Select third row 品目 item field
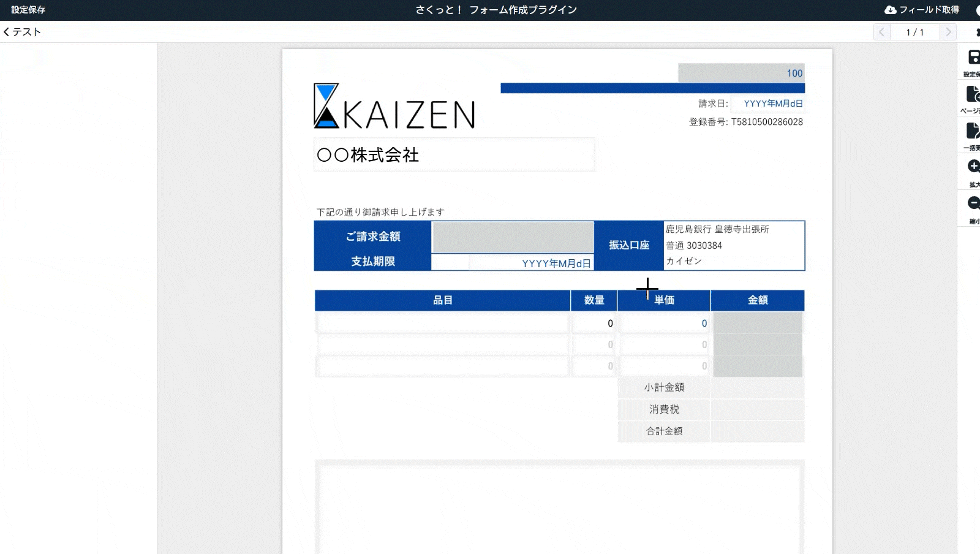 tap(443, 366)
